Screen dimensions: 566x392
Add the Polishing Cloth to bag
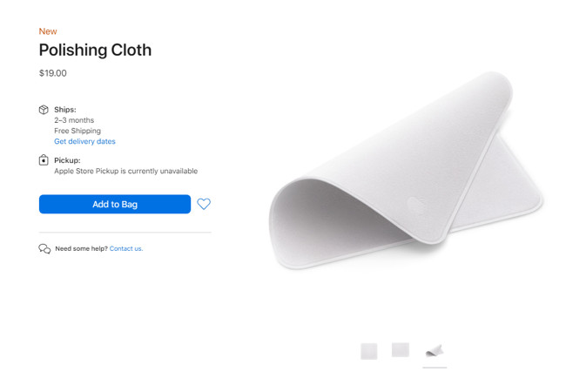click(x=115, y=205)
